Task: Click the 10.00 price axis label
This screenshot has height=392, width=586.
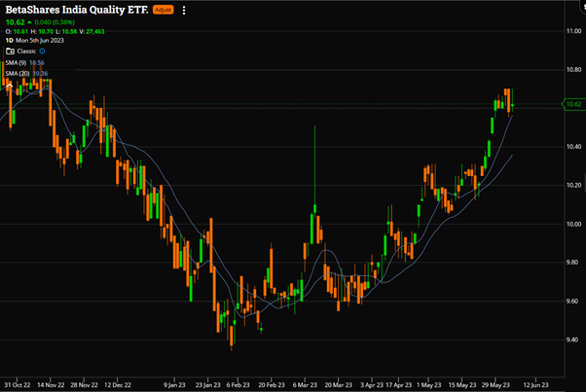Action: (x=573, y=224)
